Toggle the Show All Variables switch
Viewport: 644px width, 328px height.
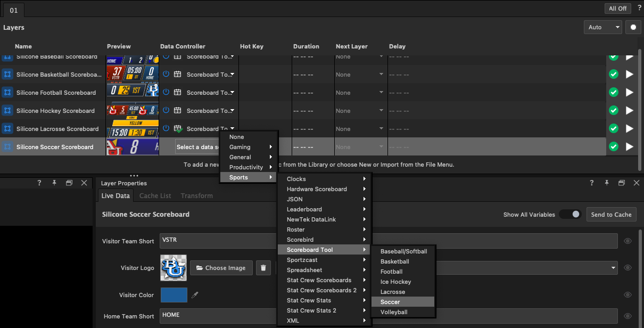(570, 214)
